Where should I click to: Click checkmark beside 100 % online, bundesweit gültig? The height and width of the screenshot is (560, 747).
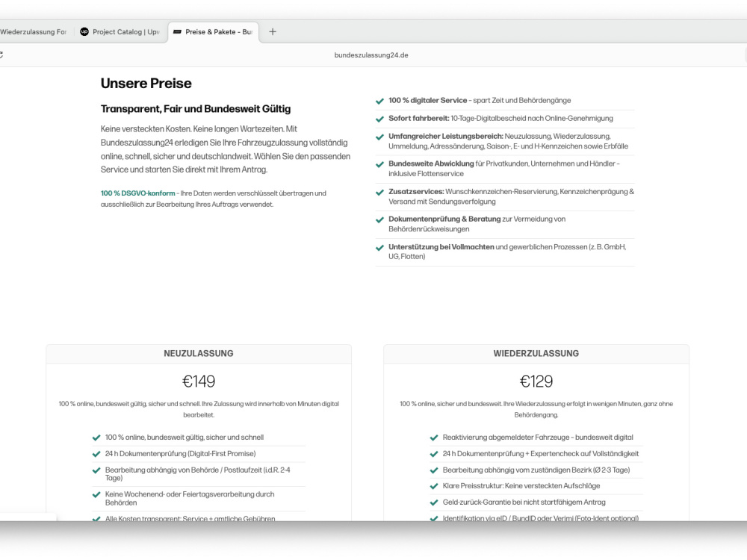click(x=96, y=438)
